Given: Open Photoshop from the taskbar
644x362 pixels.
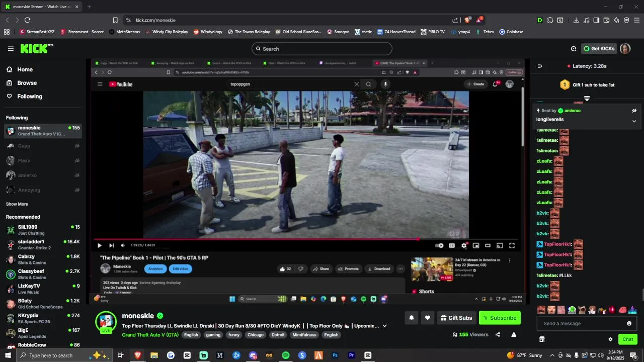Looking at the screenshot, I should point(335,355).
